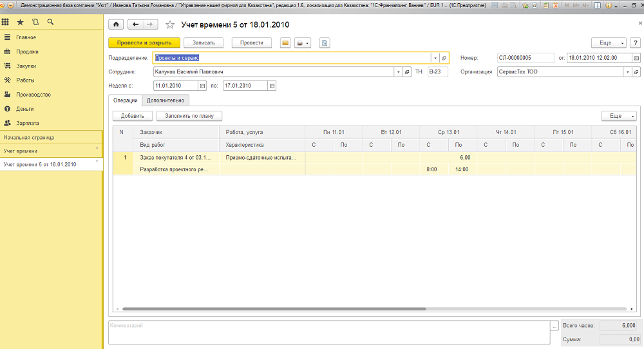Expand the Организация dropdown arrow
The width and height of the screenshot is (644, 349).
point(628,72)
